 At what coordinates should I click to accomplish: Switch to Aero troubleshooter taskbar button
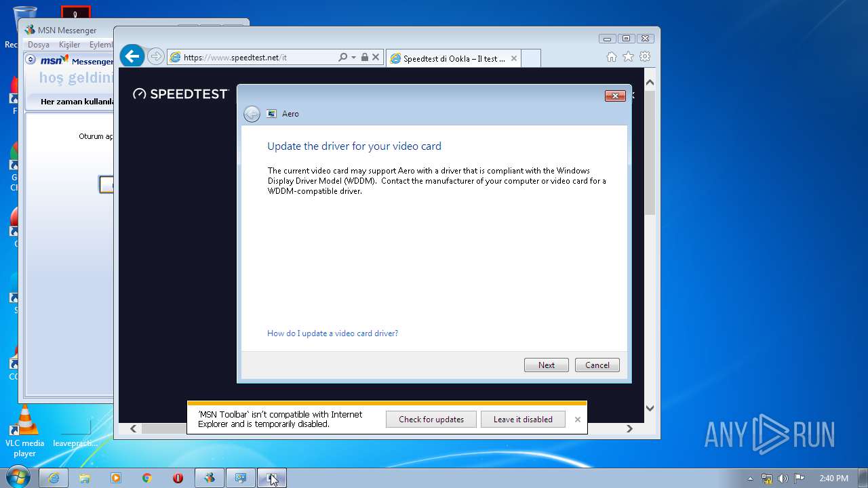point(241,478)
